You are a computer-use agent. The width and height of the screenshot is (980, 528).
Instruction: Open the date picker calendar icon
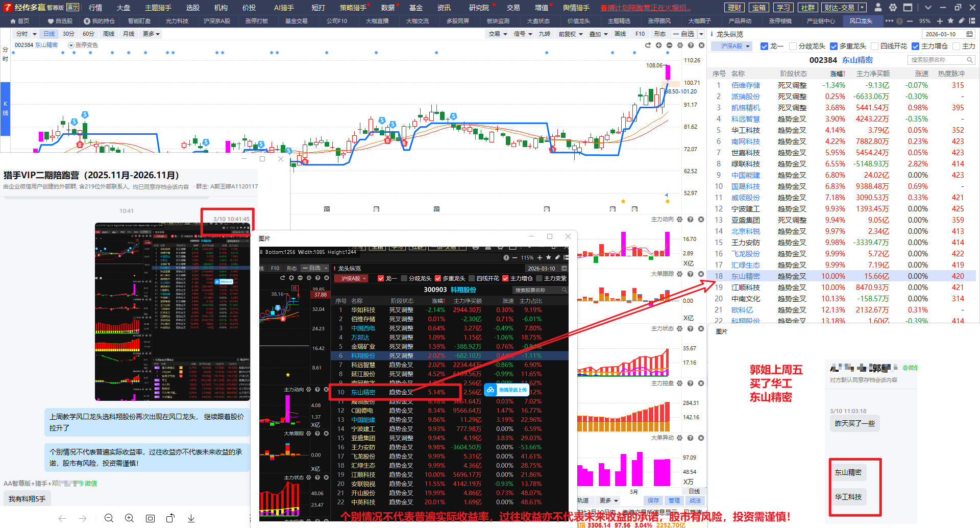point(969,34)
